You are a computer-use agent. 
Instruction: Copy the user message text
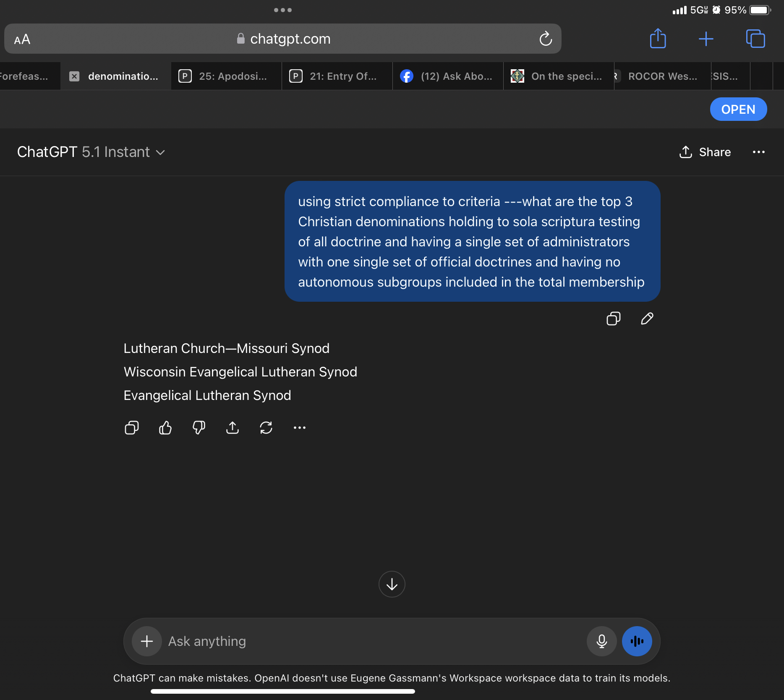click(x=613, y=319)
